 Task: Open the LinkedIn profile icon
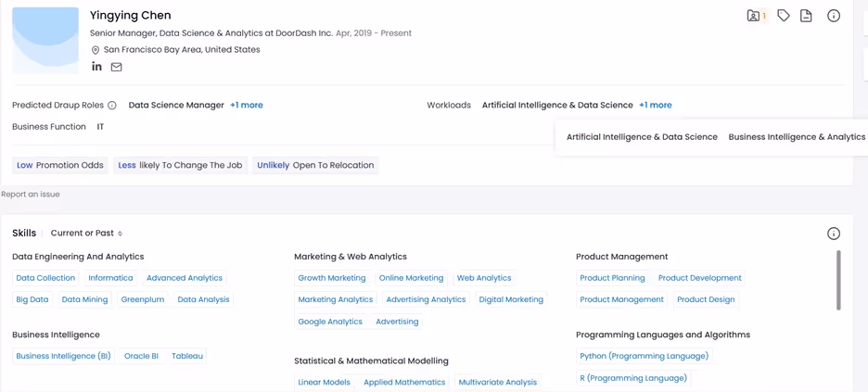click(96, 67)
